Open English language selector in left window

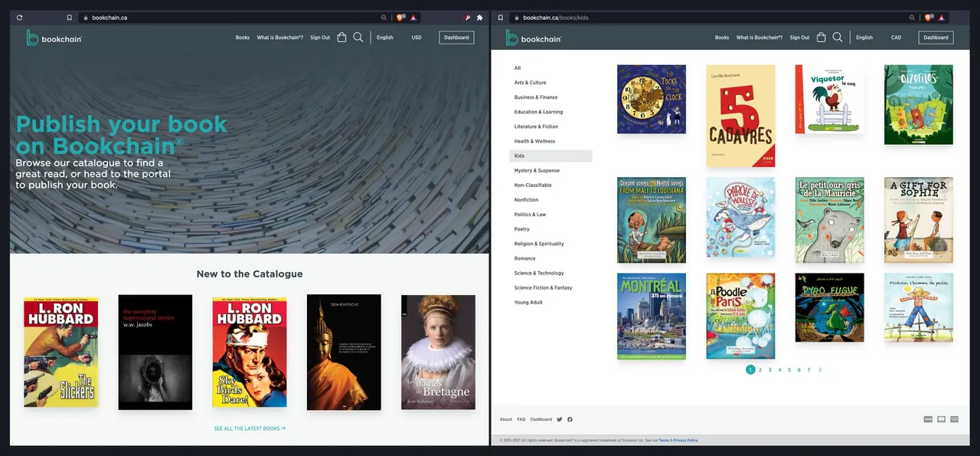tap(385, 38)
